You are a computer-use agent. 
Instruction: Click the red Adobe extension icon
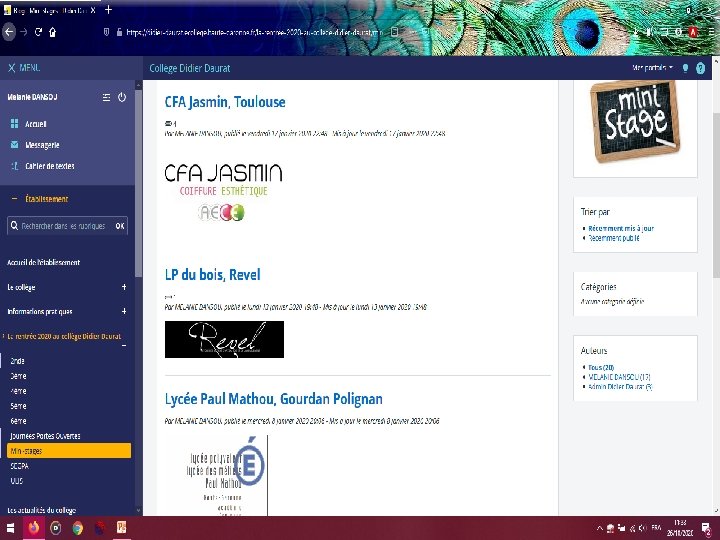693,31
